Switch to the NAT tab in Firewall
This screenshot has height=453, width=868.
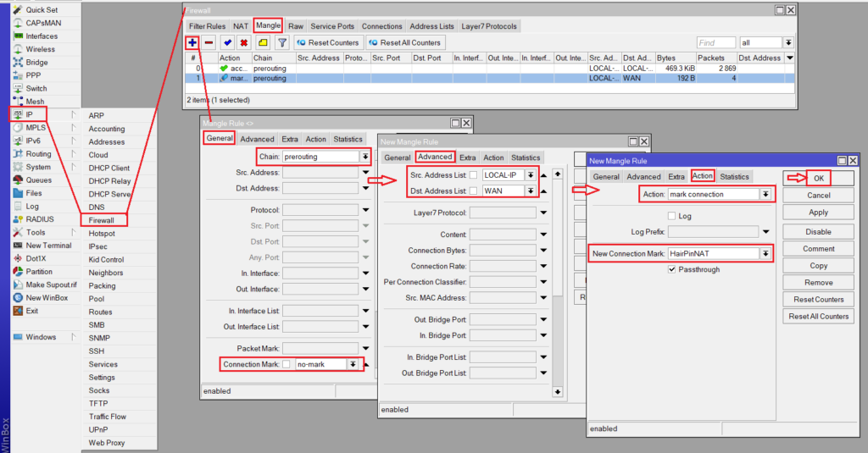pyautogui.click(x=241, y=26)
